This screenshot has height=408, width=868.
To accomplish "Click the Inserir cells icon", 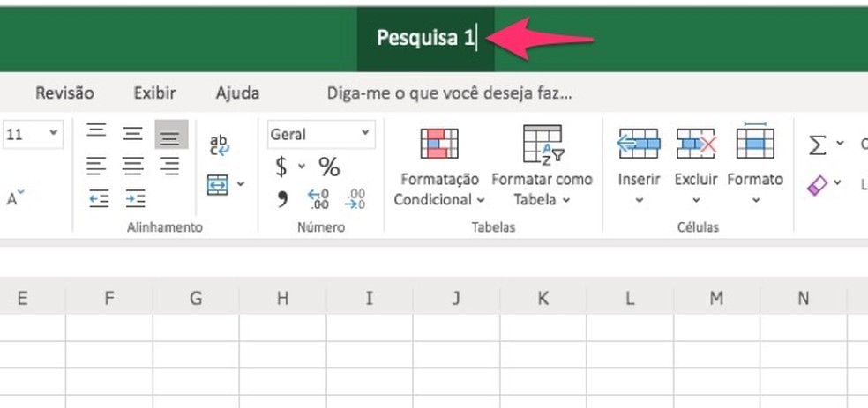I will [639, 144].
